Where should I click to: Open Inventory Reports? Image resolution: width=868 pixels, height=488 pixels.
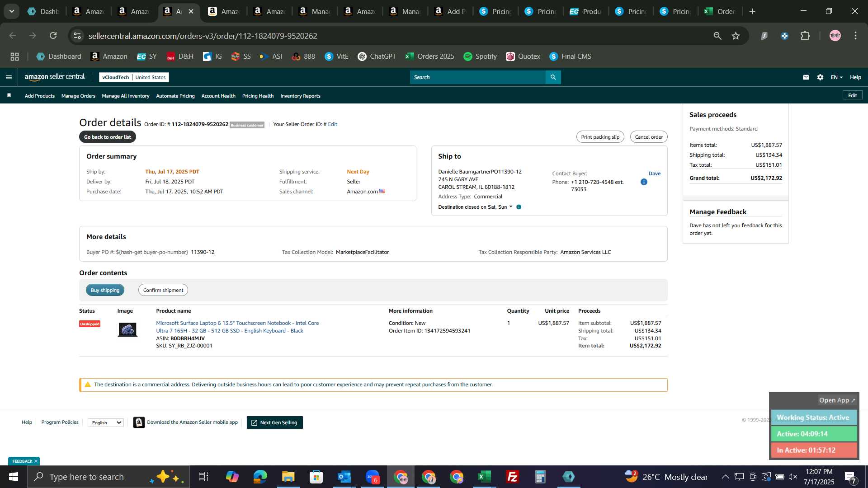pyautogui.click(x=300, y=96)
